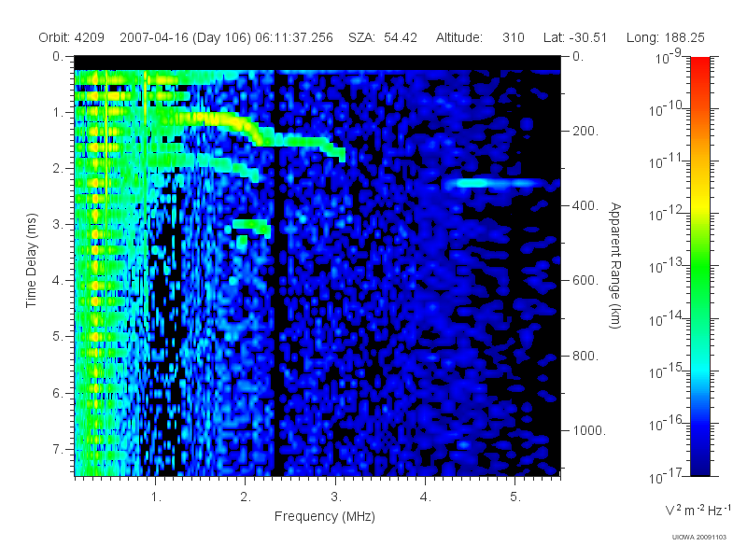Screen dimensions: 747x560
Task: Click the '5.' frequency axis tick label
Action: pyautogui.click(x=515, y=497)
